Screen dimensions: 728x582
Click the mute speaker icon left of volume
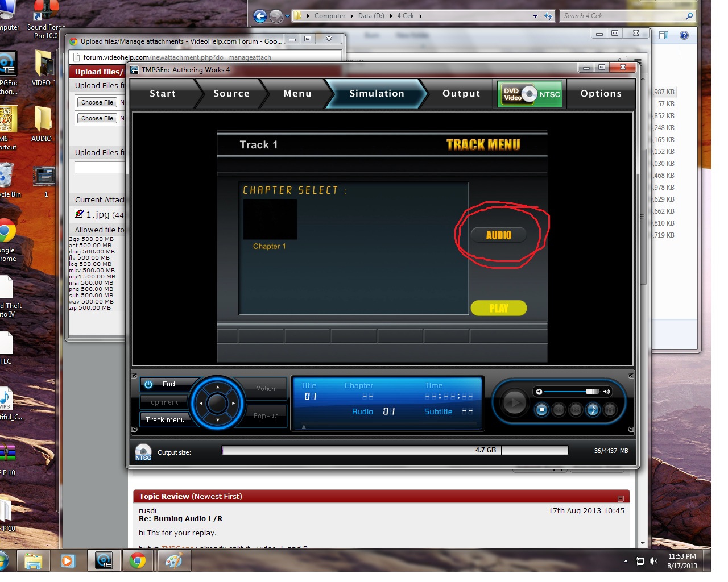[539, 392]
